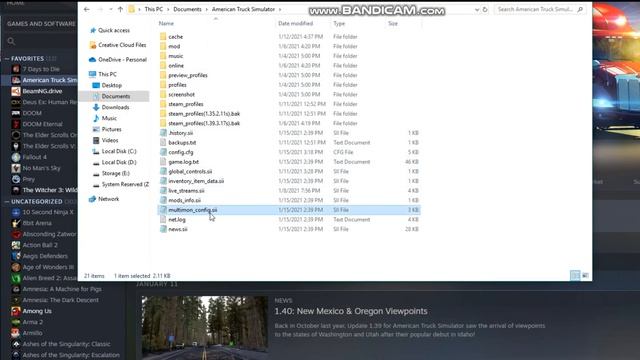The image size is (640, 360).
Task: Select the steam_profiles(1.35.2.11s).bak folder
Action: coord(204,113)
